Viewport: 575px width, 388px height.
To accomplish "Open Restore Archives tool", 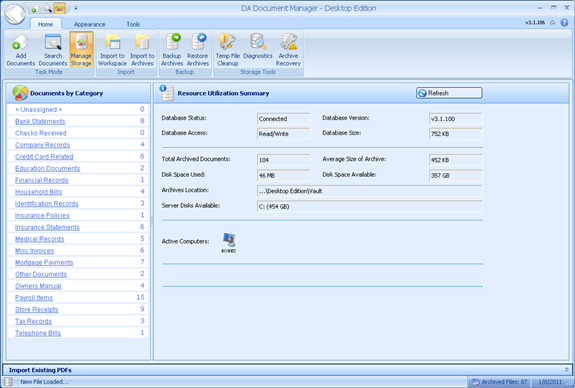I will pos(198,50).
